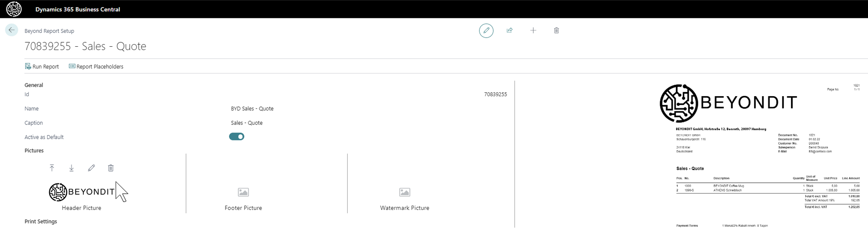The image size is (868, 228).
Task: Click the back arrow button
Action: 11,30
